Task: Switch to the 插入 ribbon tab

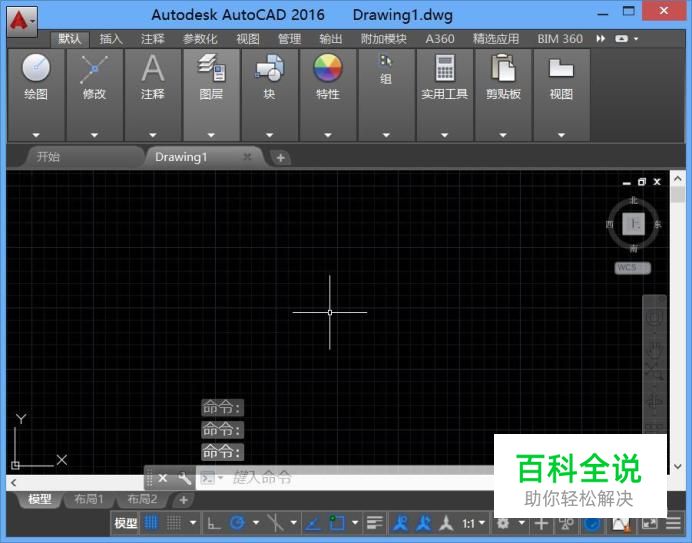Action: [111, 39]
